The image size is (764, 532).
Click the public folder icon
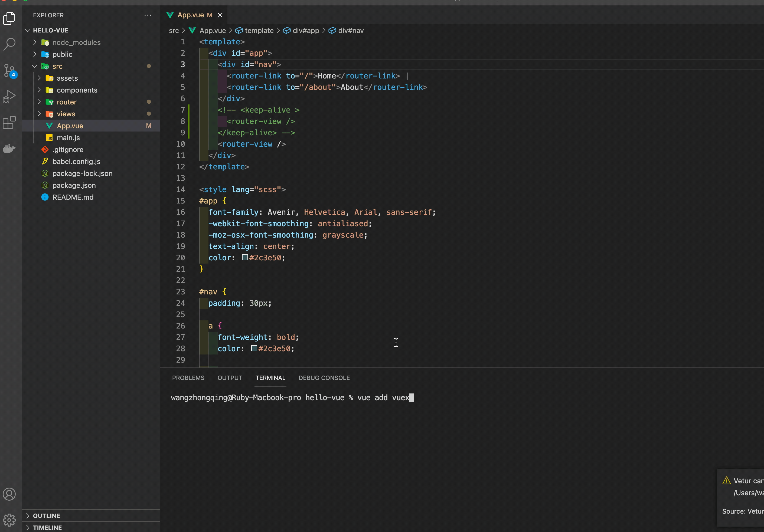coord(45,55)
